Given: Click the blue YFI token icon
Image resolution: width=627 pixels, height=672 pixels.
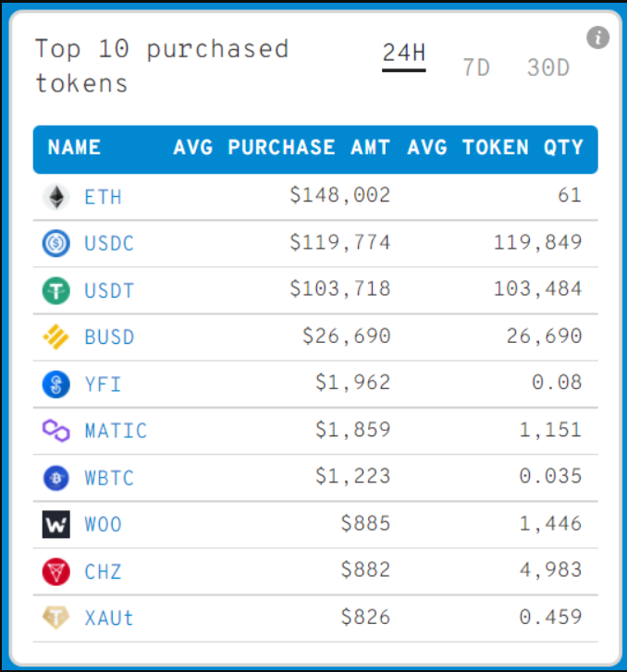Looking at the screenshot, I should [x=56, y=384].
